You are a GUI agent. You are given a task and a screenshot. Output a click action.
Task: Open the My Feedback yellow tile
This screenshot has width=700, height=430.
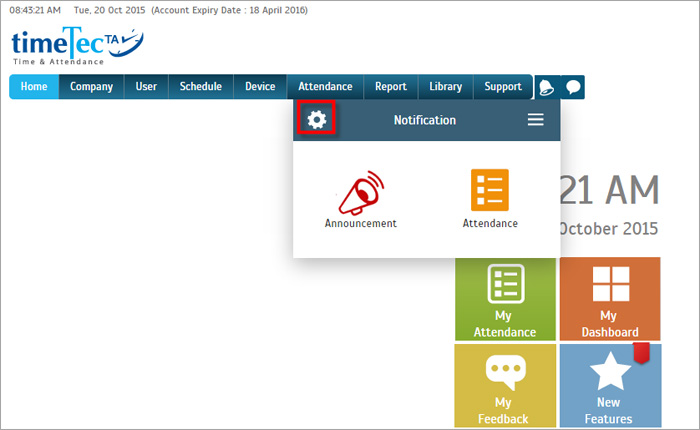coord(505,385)
